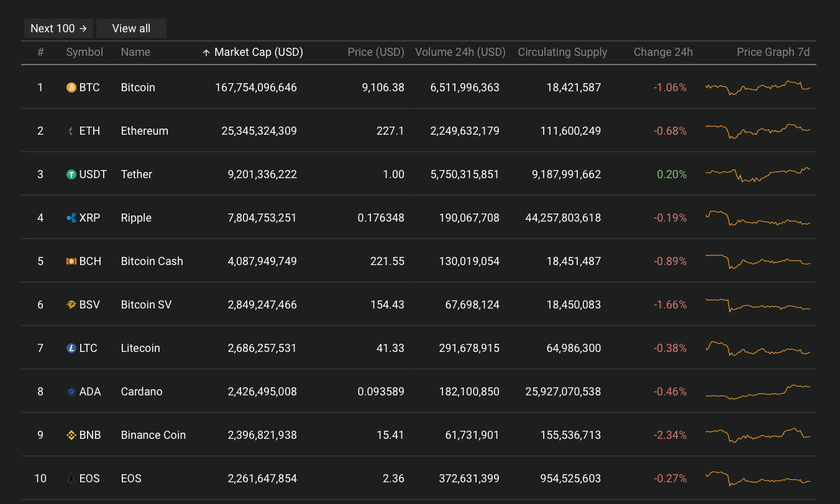Open Cardano 7-day price sparkline

758,392
